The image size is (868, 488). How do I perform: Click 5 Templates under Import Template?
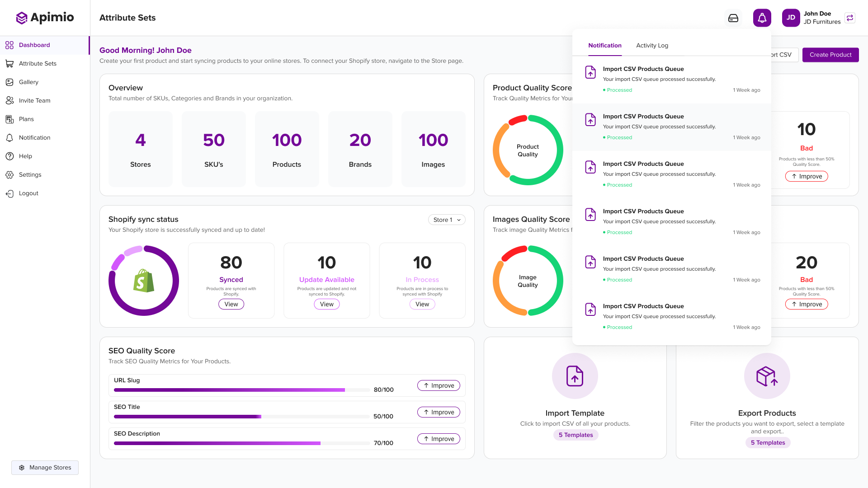[576, 435]
